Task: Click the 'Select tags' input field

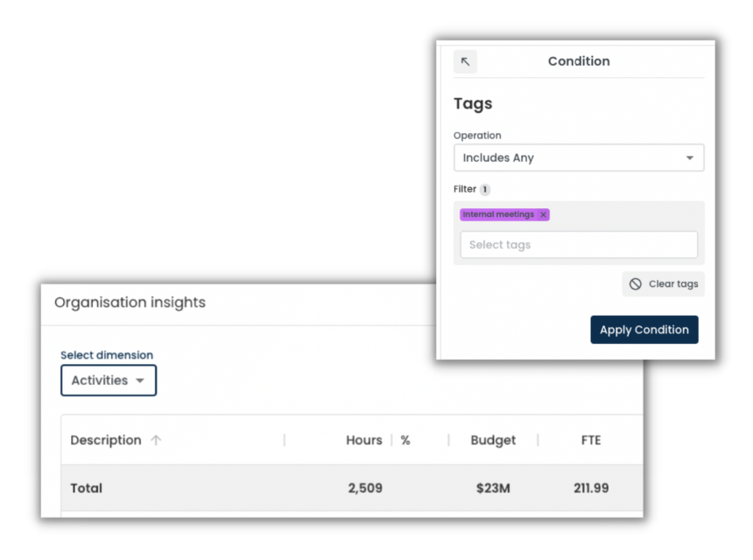Action: pyautogui.click(x=579, y=245)
